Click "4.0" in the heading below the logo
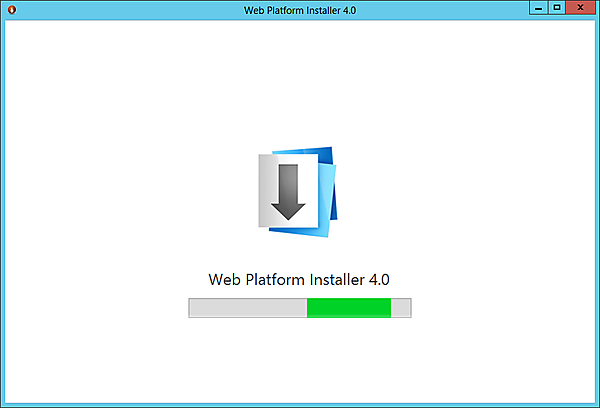The height and width of the screenshot is (408, 600). click(x=379, y=280)
